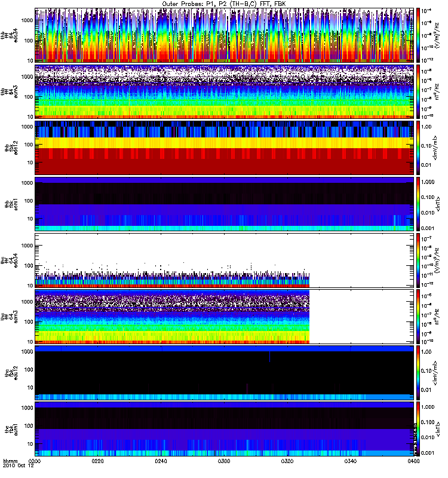The width and height of the screenshot is (448, 478).
Task: Click the color bar of the thc edc34 panel
Action: 418,261
